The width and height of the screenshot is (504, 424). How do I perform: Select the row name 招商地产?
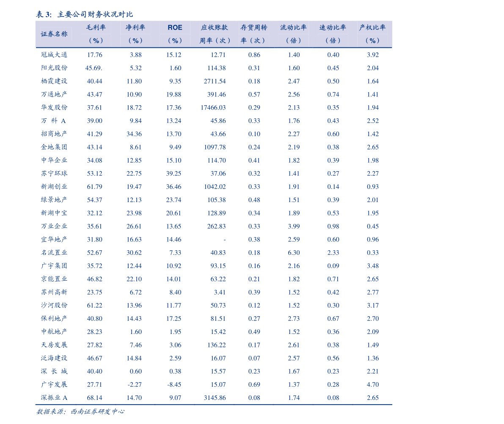[54, 134]
